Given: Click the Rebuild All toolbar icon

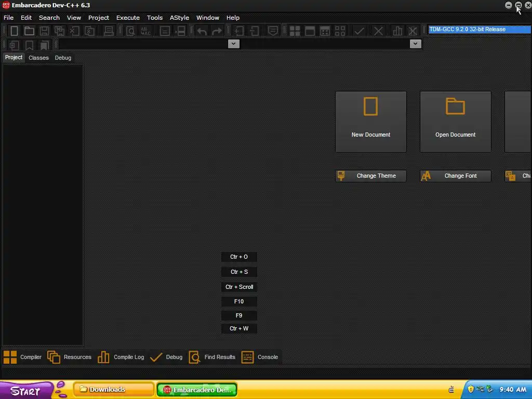Looking at the screenshot, I should tap(340, 31).
